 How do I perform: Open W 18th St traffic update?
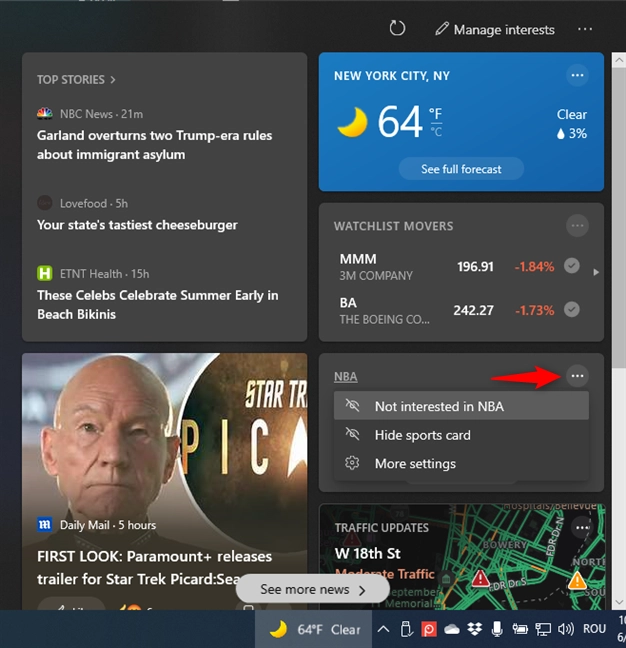coord(368,553)
